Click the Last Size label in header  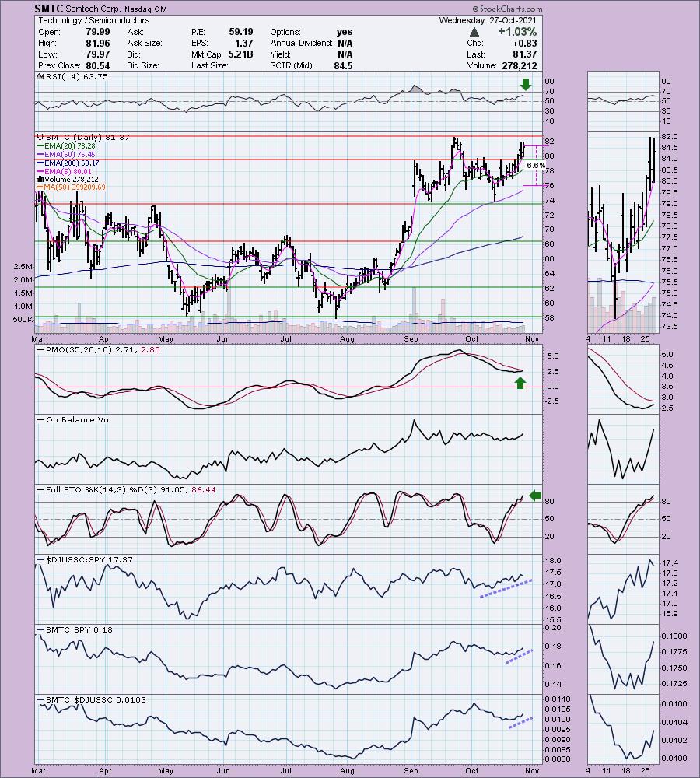210,65
